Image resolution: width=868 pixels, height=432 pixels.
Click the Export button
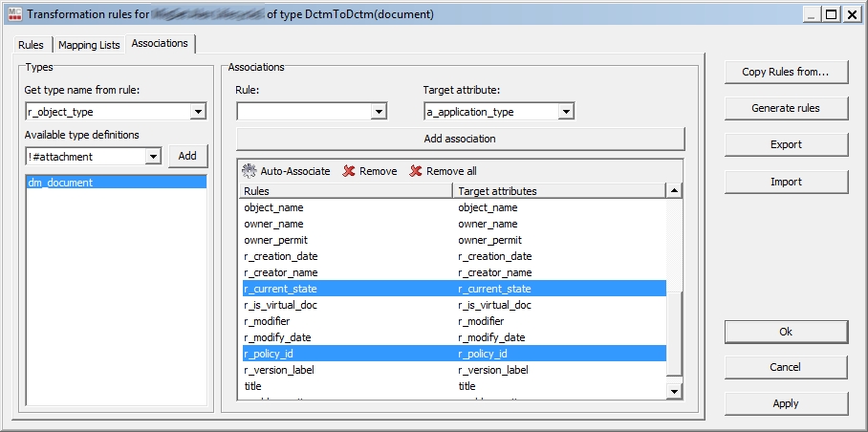(x=785, y=144)
